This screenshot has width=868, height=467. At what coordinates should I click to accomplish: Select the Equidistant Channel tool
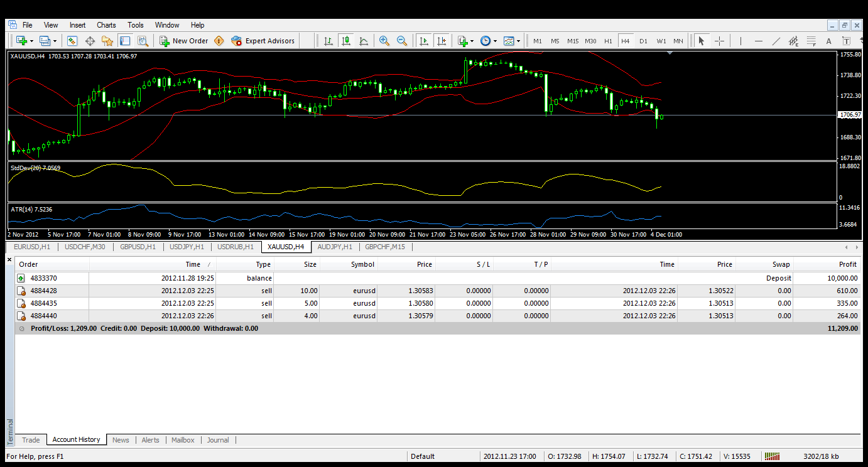[794, 41]
